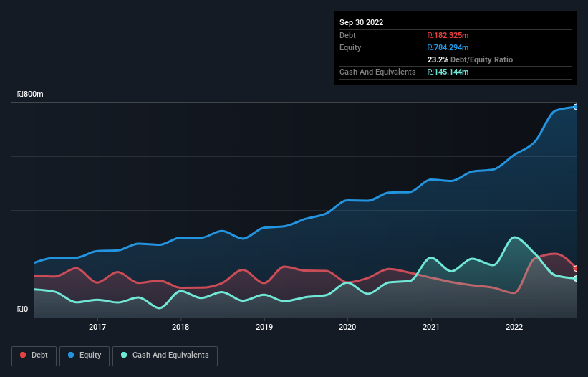The width and height of the screenshot is (588, 377).
Task: Click the 23.2% Debt/Equity Ratio text
Action: (x=470, y=59)
